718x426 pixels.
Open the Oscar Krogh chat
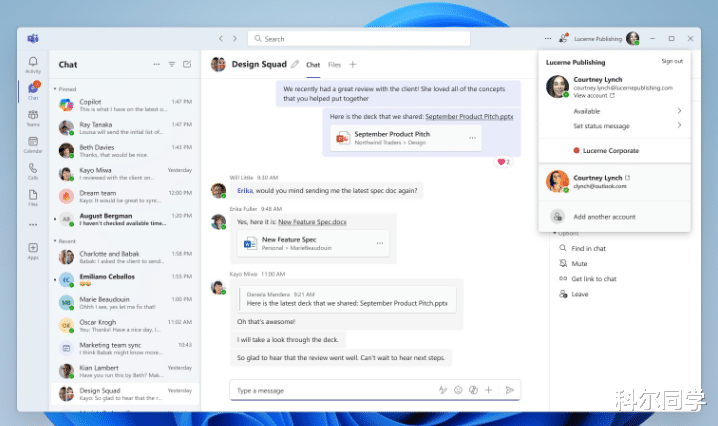tap(125, 326)
